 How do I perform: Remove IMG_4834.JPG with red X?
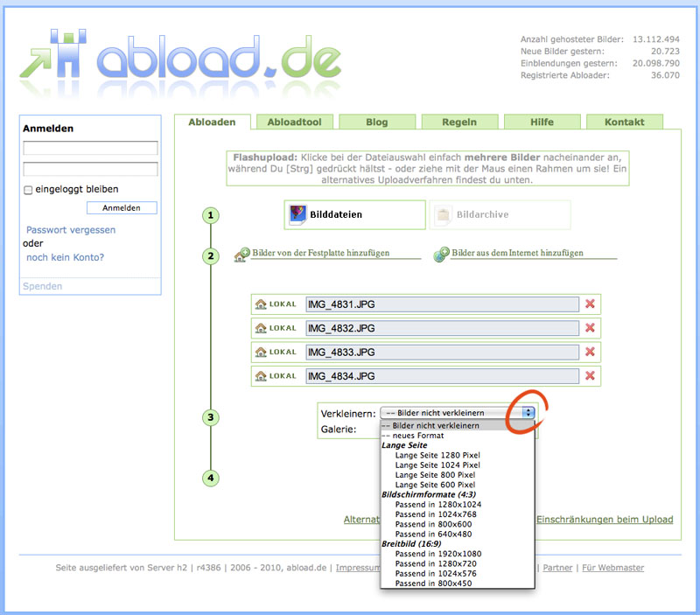coord(590,376)
